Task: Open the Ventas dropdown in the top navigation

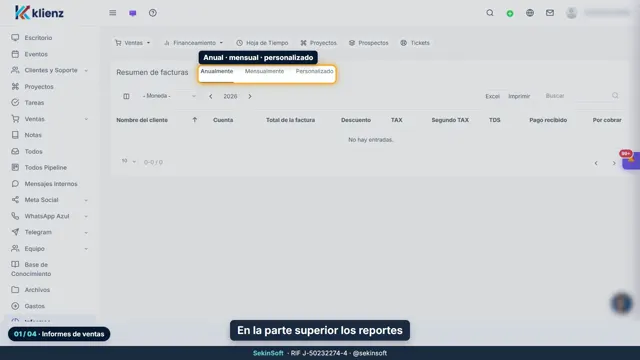Action: [133, 43]
